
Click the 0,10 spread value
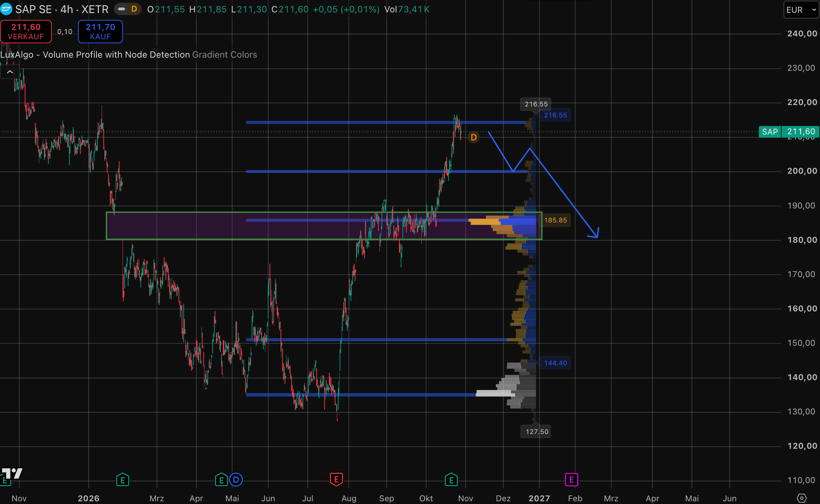tap(65, 32)
